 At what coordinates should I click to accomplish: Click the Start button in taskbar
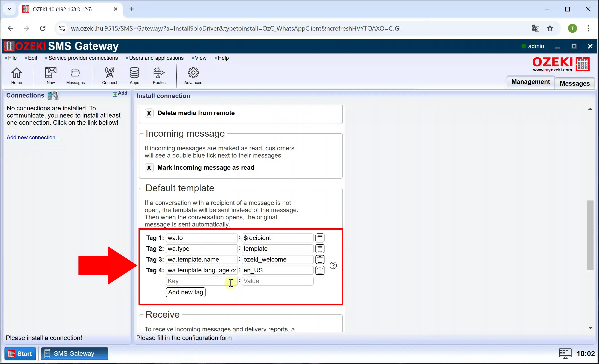point(20,353)
